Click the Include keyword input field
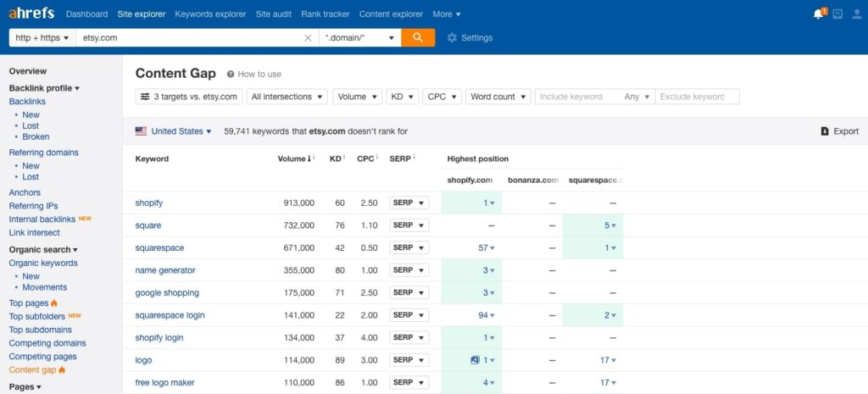 (x=577, y=97)
